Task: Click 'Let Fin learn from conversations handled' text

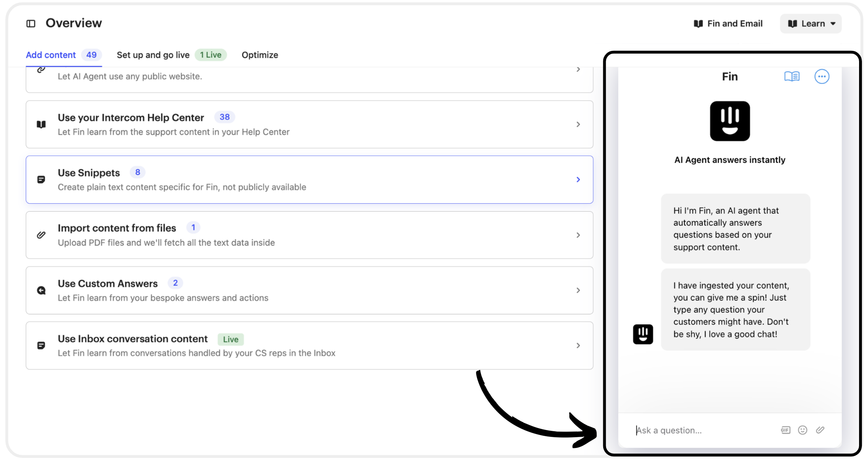Action: click(197, 353)
